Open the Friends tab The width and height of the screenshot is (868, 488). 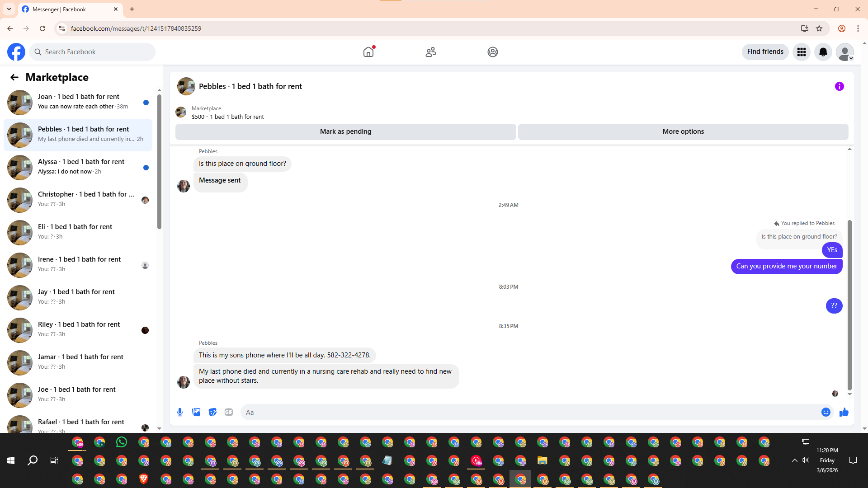(430, 52)
